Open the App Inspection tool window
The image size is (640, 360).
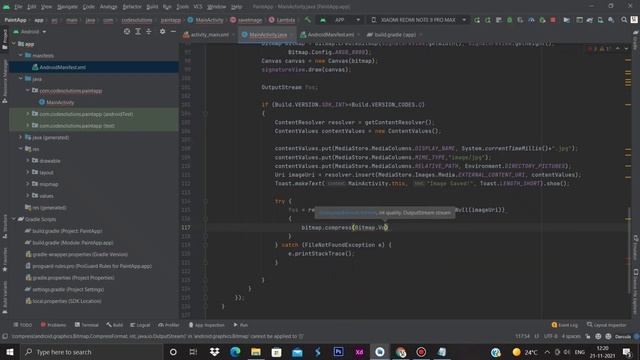207,325
